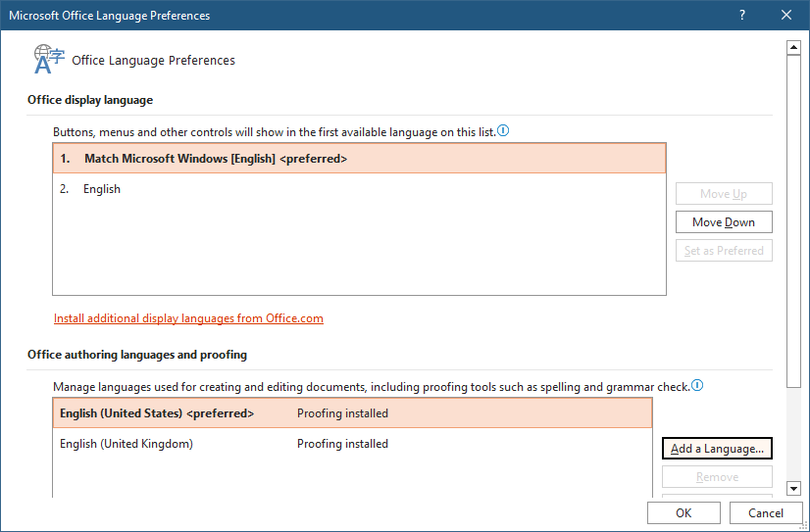Click the Help question mark in title bar

tap(742, 15)
